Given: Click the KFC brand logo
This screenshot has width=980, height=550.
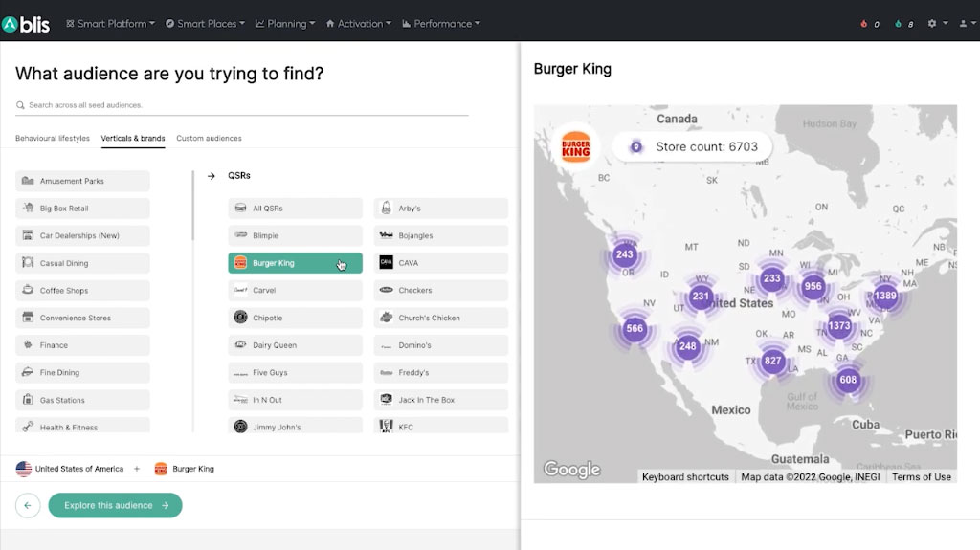Looking at the screenshot, I should [387, 427].
